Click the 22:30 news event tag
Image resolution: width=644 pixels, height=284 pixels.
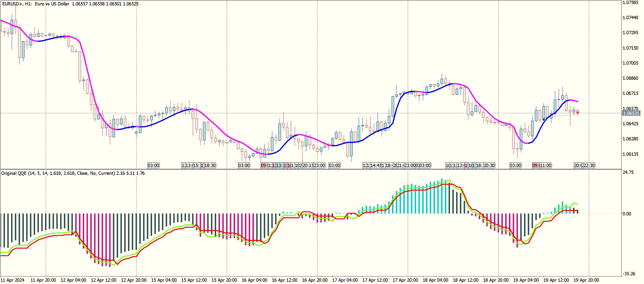(x=589, y=165)
